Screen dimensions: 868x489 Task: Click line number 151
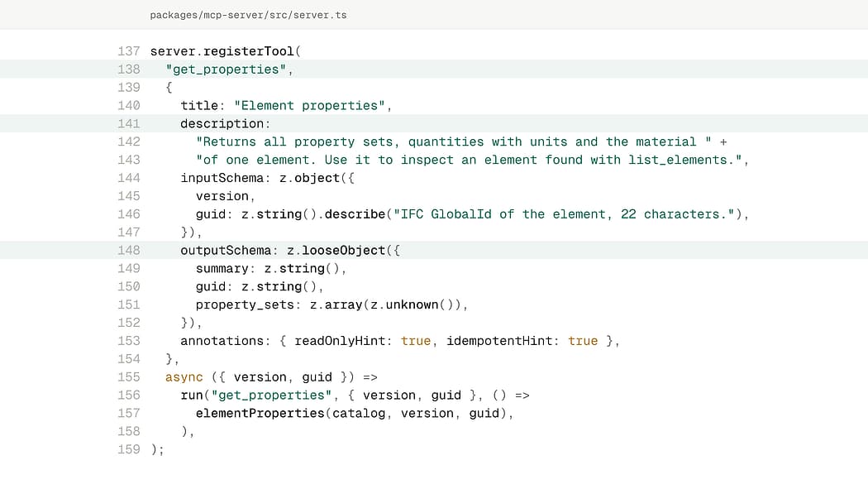(128, 305)
